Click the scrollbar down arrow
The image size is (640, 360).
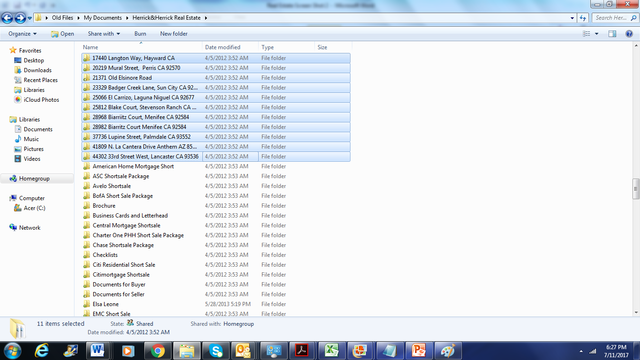pos(636,313)
